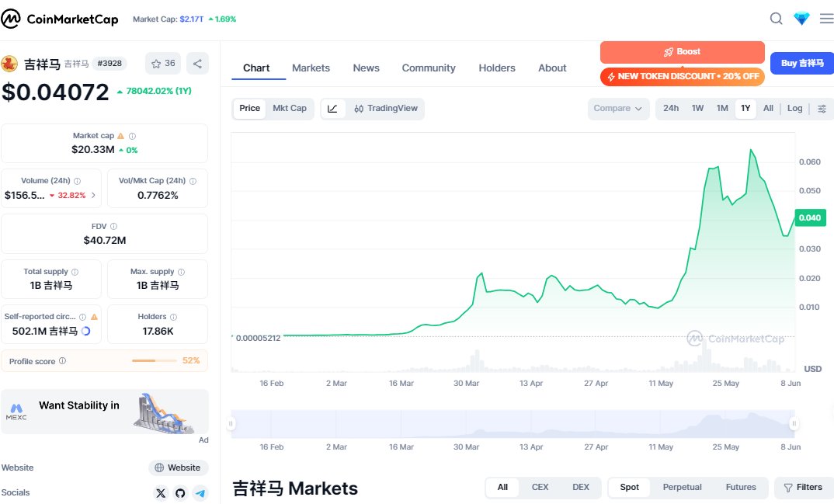This screenshot has height=504, width=834.
Task: Set chart range to 1M
Action: [721, 109]
